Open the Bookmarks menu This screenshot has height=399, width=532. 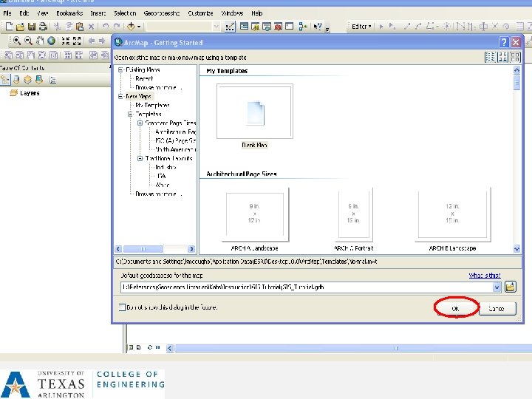tap(69, 13)
